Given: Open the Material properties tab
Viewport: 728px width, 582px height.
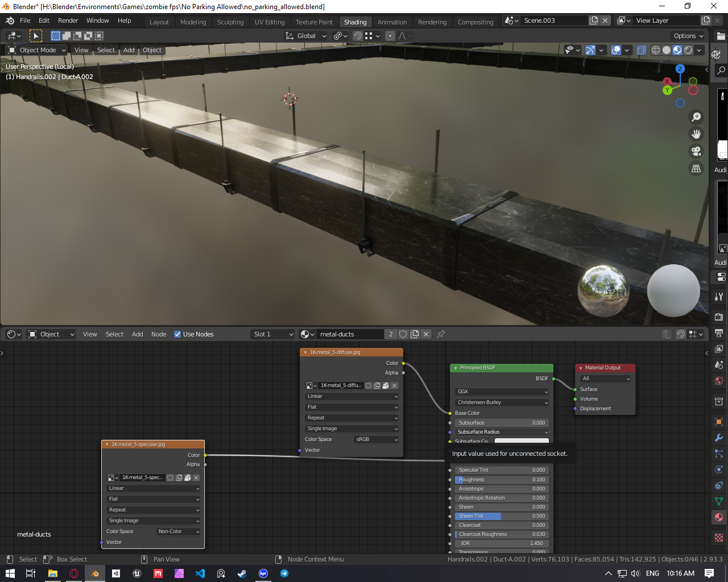Looking at the screenshot, I should tap(719, 517).
